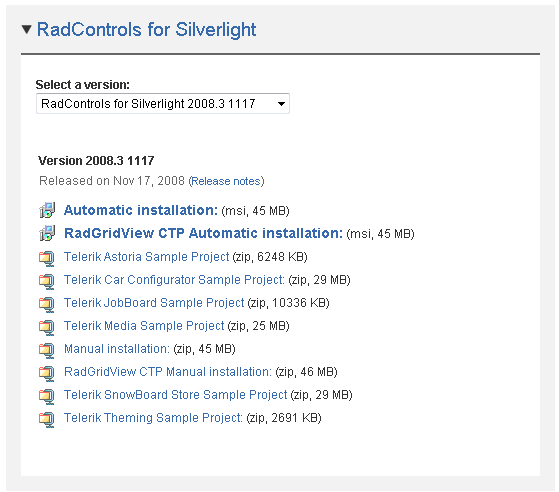Click folder icon next to Telerik Astoria Sample Project
The height and width of the screenshot is (492, 559).
click(47, 258)
